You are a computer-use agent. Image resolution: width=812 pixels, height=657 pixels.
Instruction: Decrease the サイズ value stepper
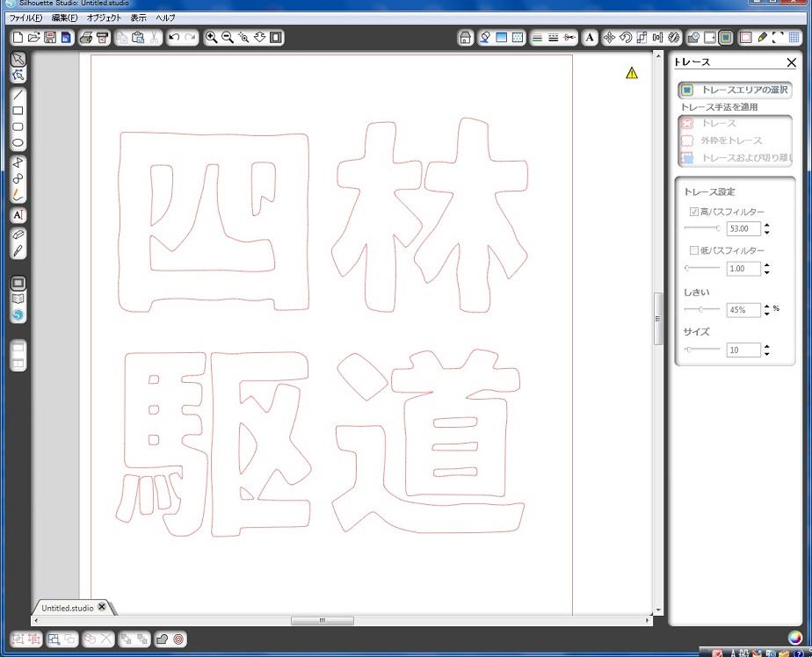767,353
